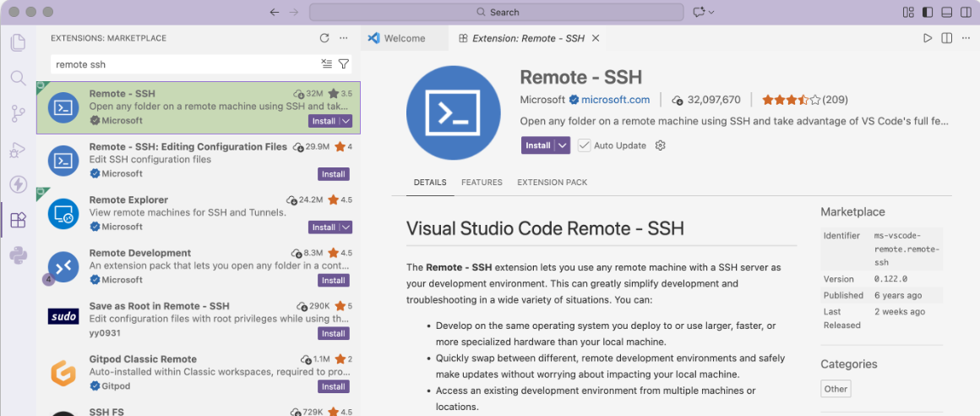
Task: Click the star rating (209) in header
Action: pyautogui.click(x=804, y=100)
